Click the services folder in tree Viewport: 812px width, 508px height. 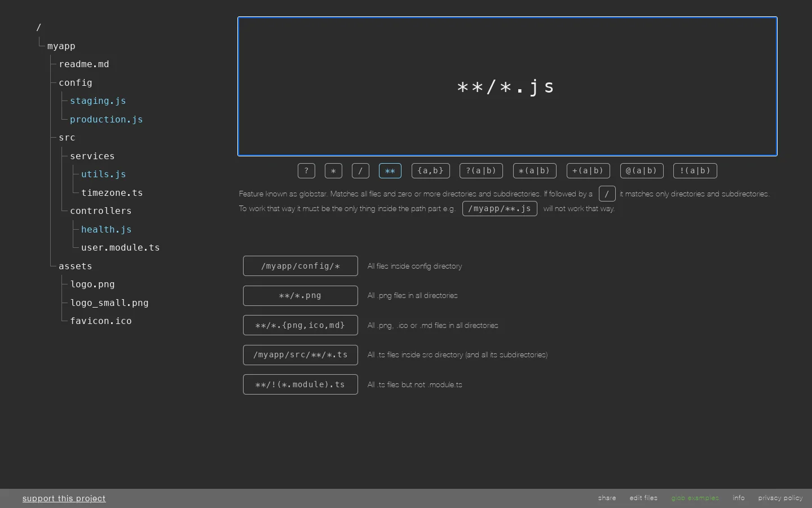[x=92, y=156]
